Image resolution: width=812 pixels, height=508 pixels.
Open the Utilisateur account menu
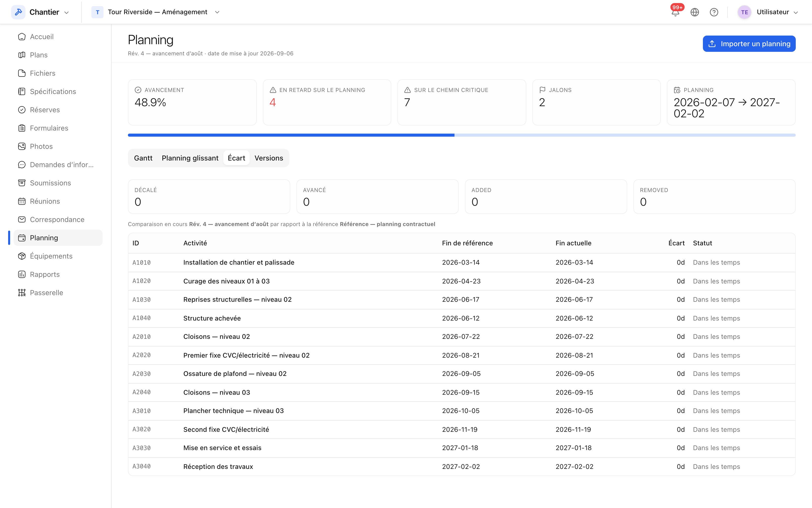(x=768, y=12)
